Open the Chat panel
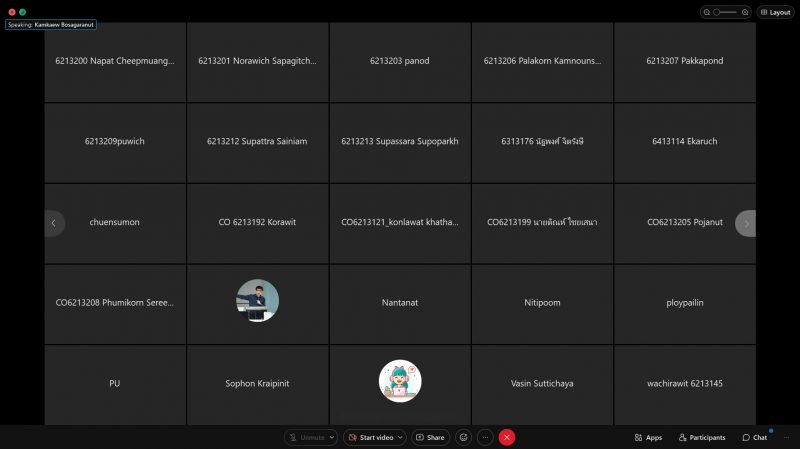This screenshot has width=800, height=449. 755,437
